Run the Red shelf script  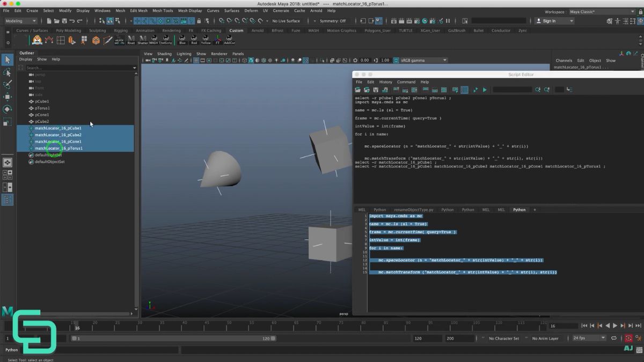tap(194, 40)
